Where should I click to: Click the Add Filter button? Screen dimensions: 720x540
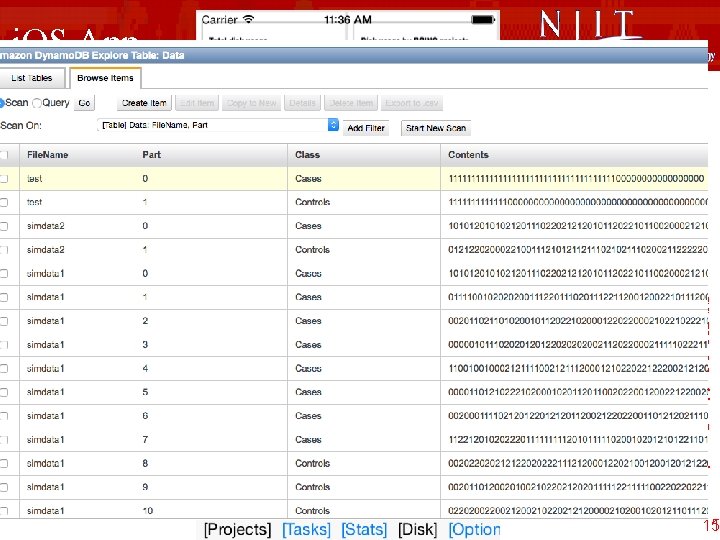tap(366, 128)
